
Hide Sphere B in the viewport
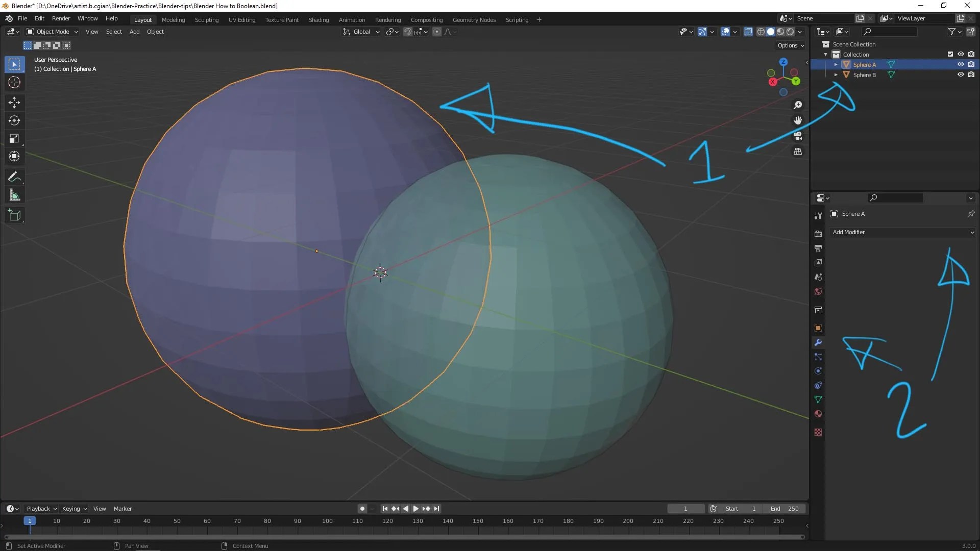click(x=961, y=74)
